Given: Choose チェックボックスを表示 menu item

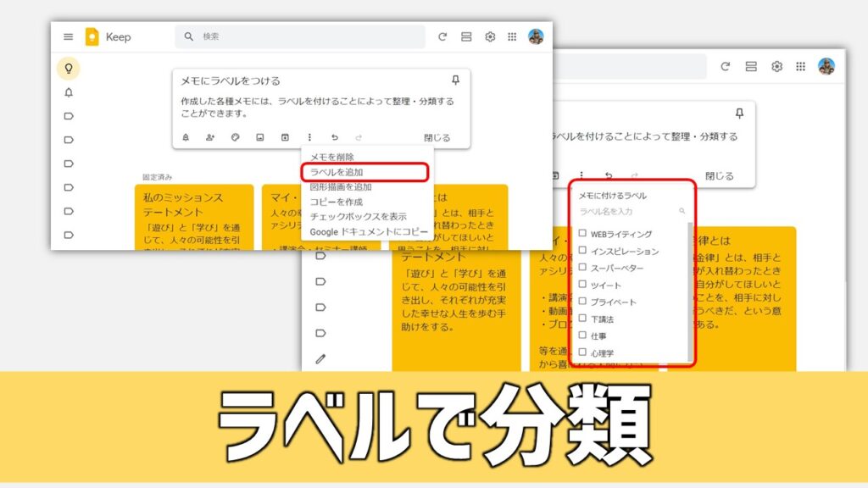Looking at the screenshot, I should 358,216.
